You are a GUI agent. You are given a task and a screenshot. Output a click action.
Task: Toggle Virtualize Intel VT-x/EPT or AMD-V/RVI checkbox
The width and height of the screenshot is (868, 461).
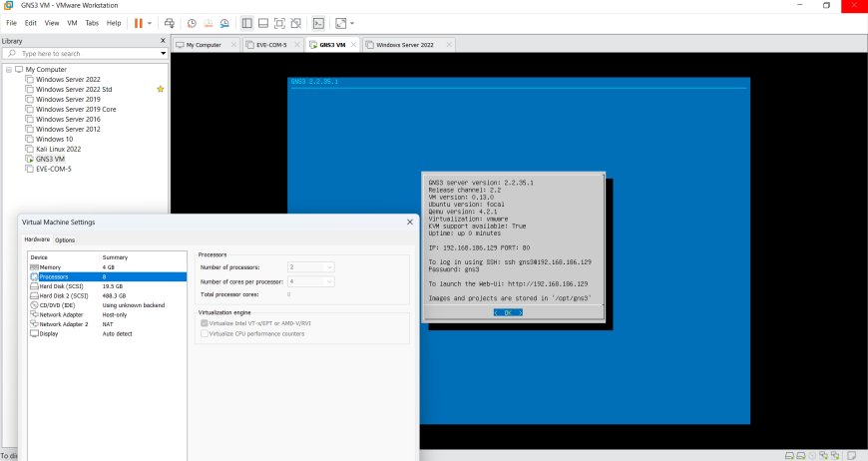point(205,323)
